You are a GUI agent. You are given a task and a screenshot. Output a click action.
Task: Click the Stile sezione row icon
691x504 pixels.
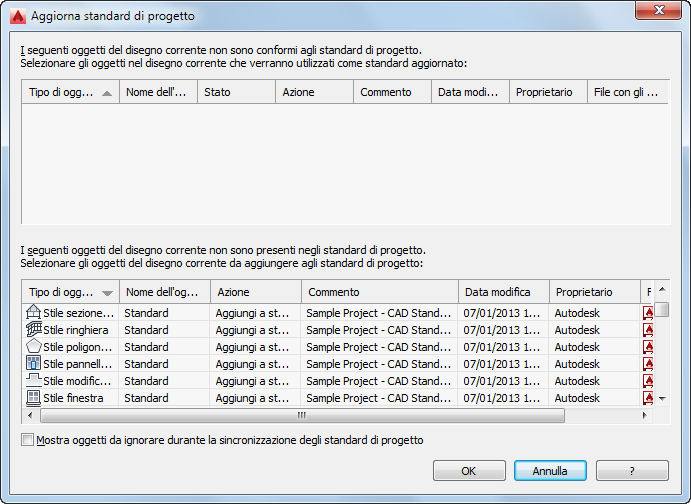coord(33,313)
